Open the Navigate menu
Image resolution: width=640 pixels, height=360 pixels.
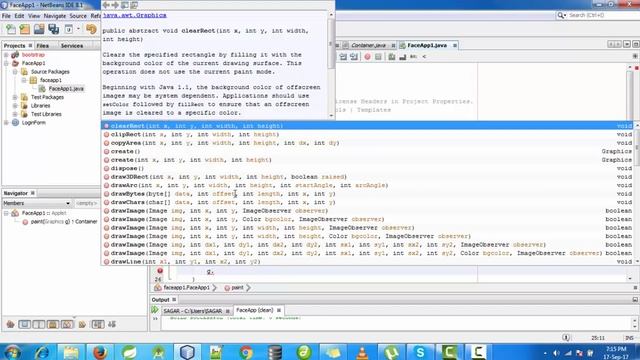pos(55,16)
